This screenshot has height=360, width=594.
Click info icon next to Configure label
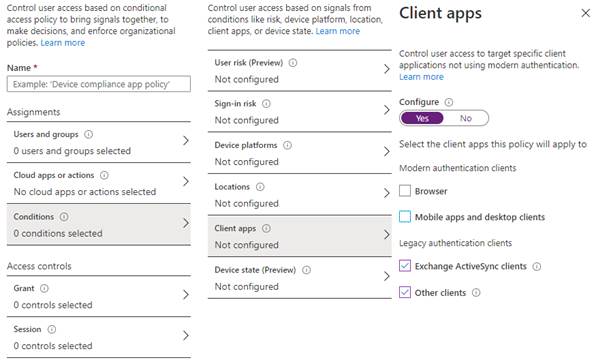(x=449, y=102)
